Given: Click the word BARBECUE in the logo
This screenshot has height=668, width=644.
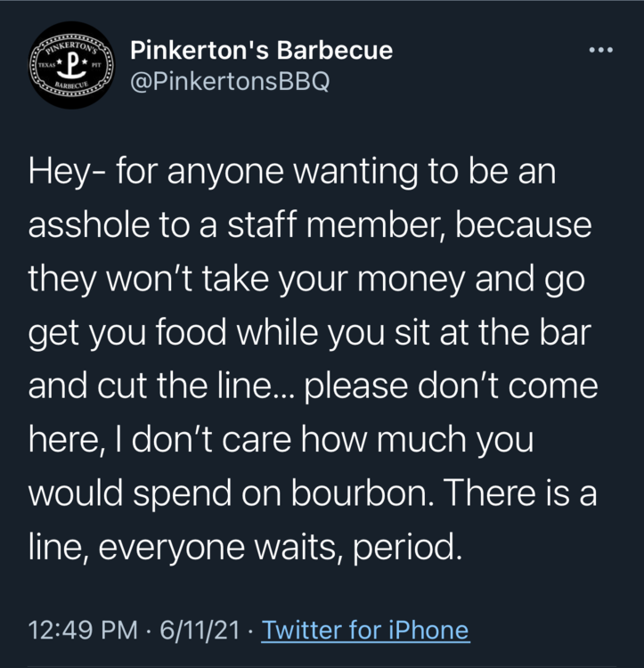Looking at the screenshot, I should pyautogui.click(x=70, y=89).
